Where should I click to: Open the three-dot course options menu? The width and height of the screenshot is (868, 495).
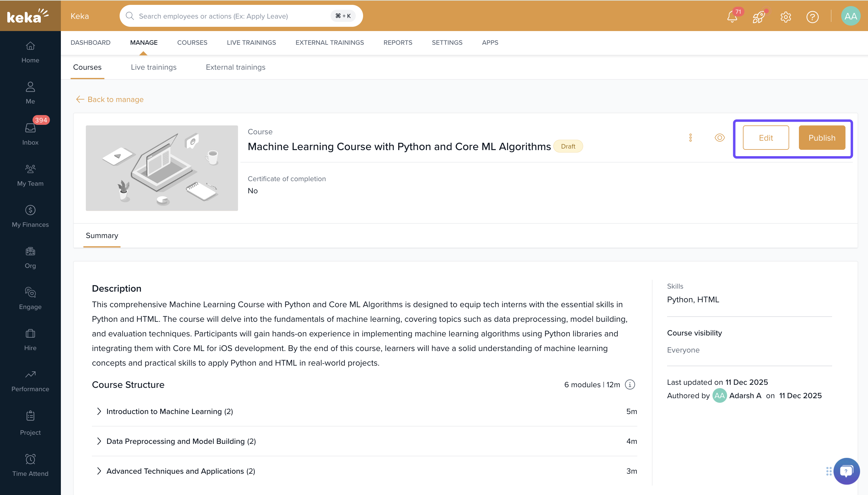tap(690, 138)
